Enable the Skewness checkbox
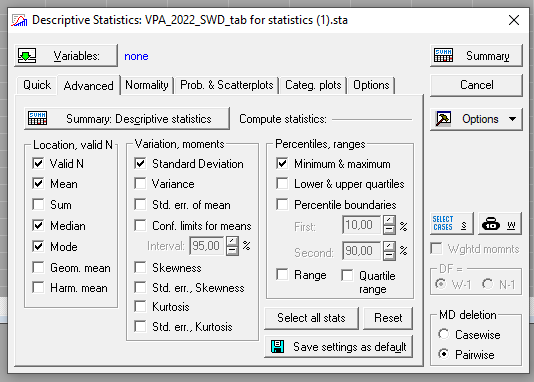 pos(140,268)
